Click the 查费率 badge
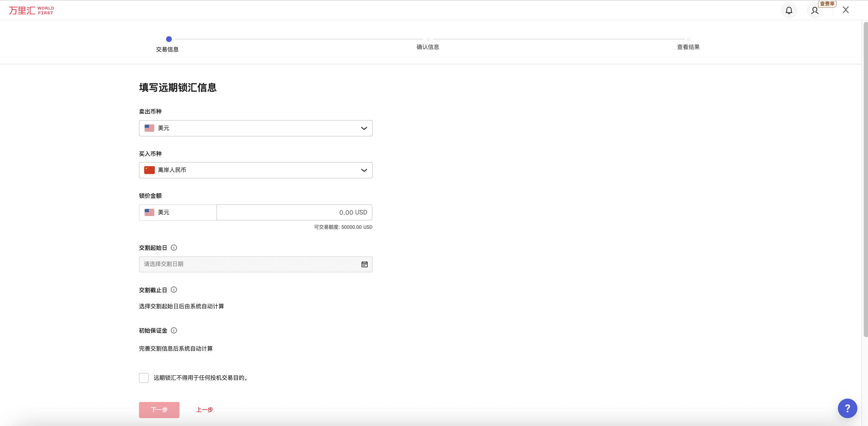The image size is (868, 426). coord(827,4)
